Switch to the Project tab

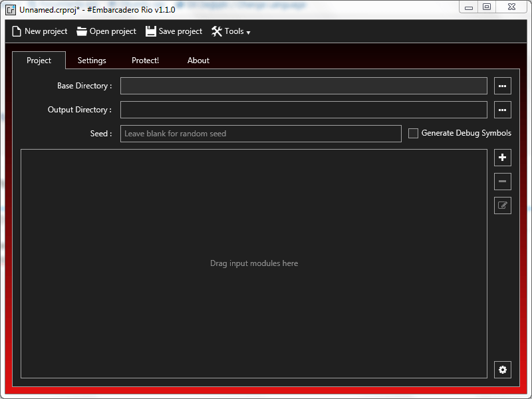pos(39,61)
